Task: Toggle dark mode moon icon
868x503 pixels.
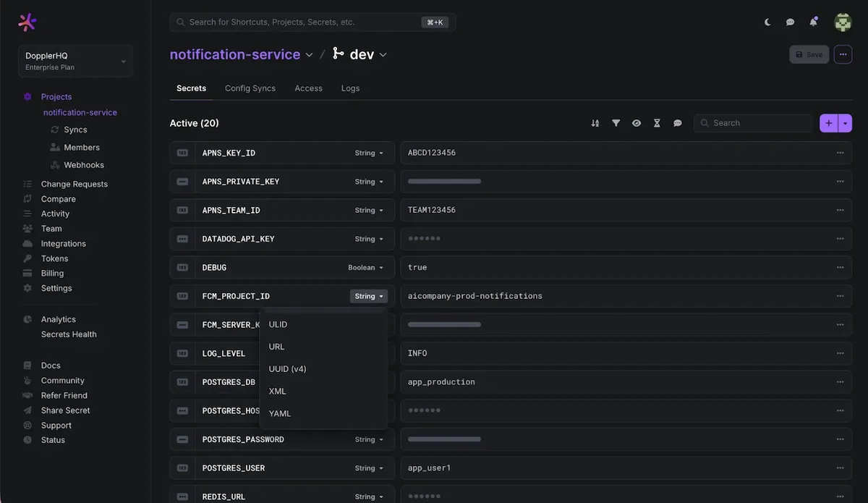Action: [x=768, y=22]
